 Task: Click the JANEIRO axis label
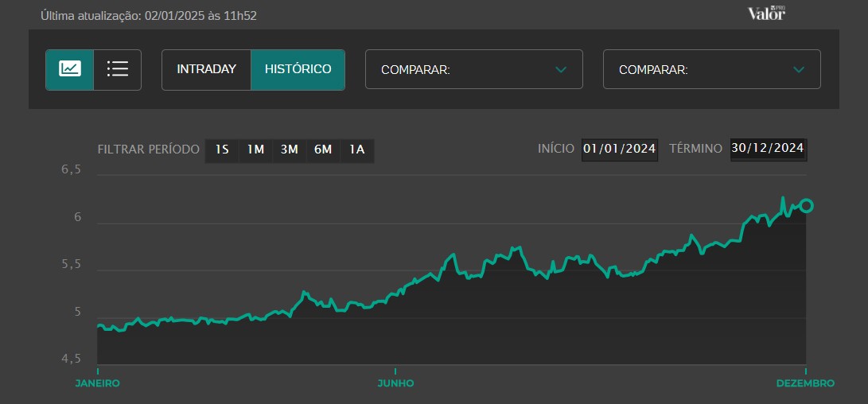97,383
